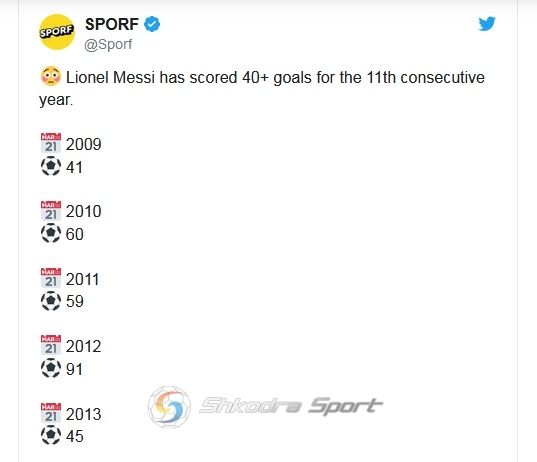
Task: Click the soccer ball beside 45
Action: pyautogui.click(x=51, y=435)
